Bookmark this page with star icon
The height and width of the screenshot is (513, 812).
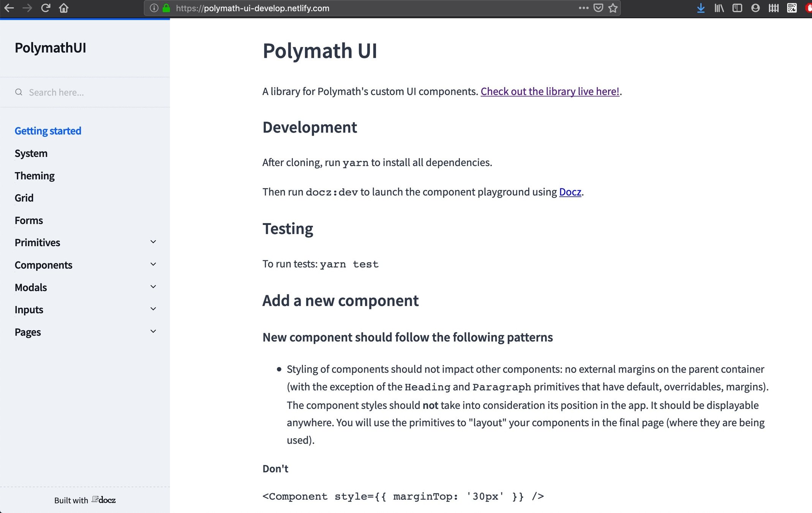coord(613,8)
